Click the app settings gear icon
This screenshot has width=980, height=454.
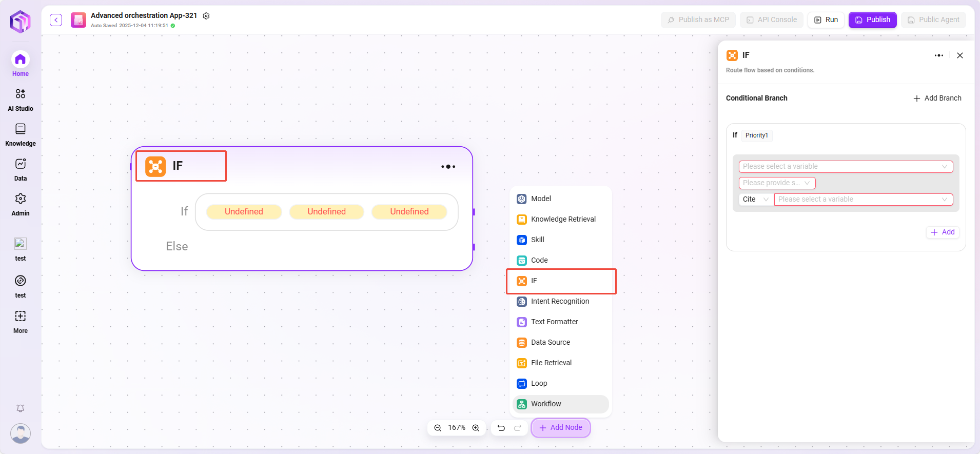tap(206, 16)
